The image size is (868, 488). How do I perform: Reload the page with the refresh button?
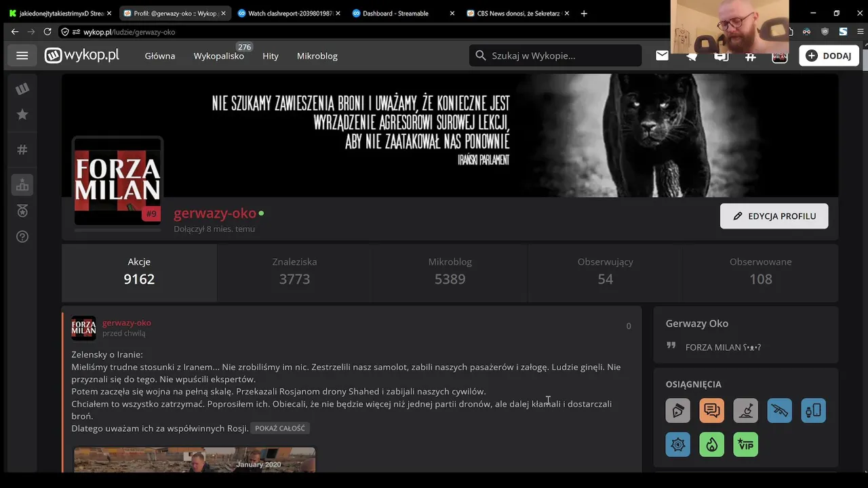tap(47, 32)
